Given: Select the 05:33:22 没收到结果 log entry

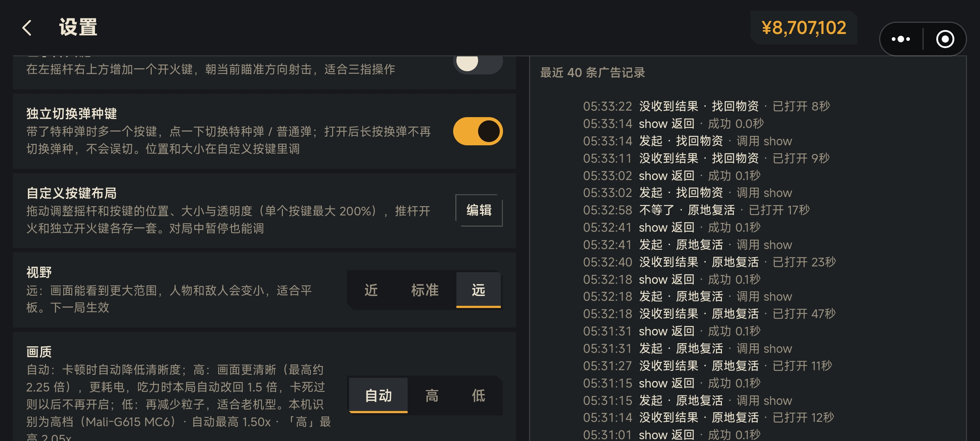Looking at the screenshot, I should pyautogui.click(x=706, y=106).
